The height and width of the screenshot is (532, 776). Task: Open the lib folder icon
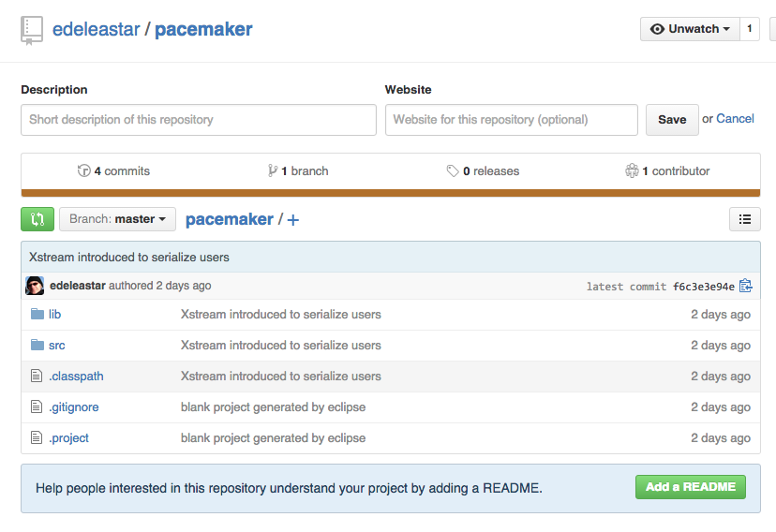click(x=37, y=314)
